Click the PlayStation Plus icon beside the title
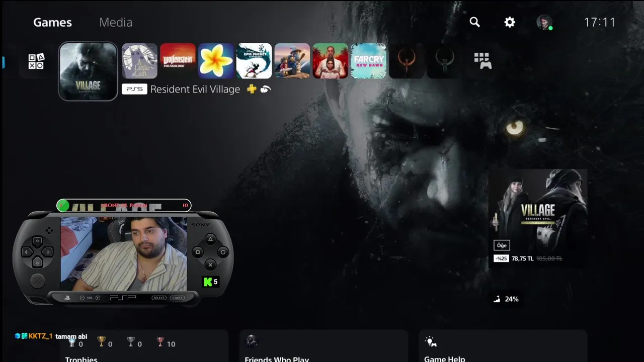Screen dimensions: 644x362 tap(252, 89)
